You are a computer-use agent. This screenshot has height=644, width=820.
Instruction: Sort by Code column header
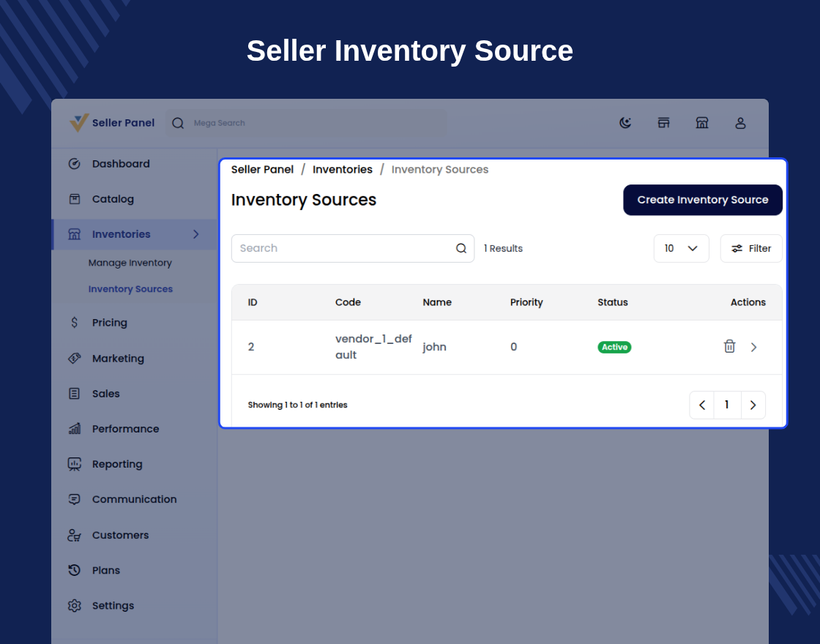(348, 302)
